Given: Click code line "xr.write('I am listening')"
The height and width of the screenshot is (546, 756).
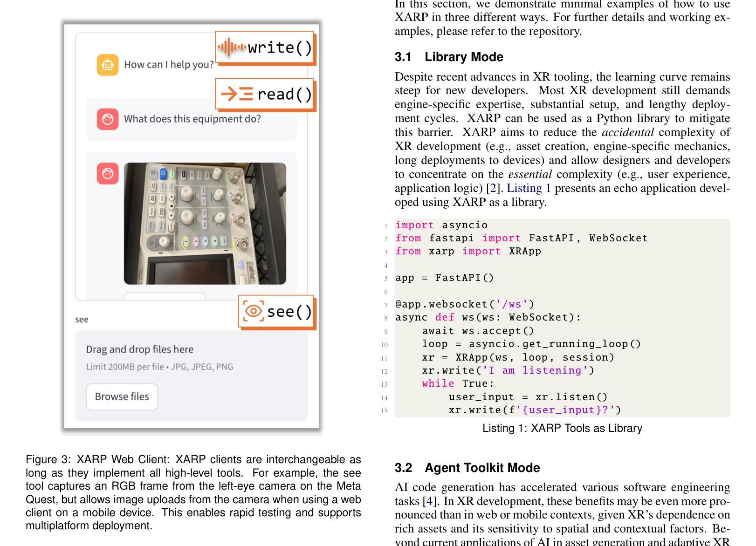Looking at the screenshot, I should pos(509,371).
